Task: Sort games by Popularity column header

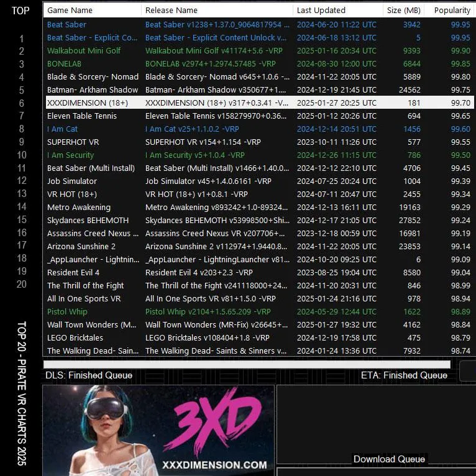Action: click(452, 10)
